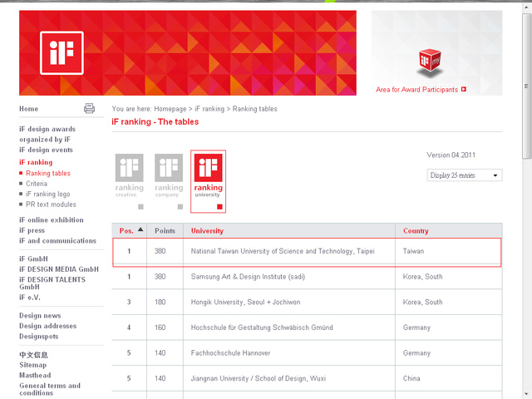Viewport: 532px width, 399px height.
Task: Click Hongik University, Seoul + Jochiwon
Action: 245,303
